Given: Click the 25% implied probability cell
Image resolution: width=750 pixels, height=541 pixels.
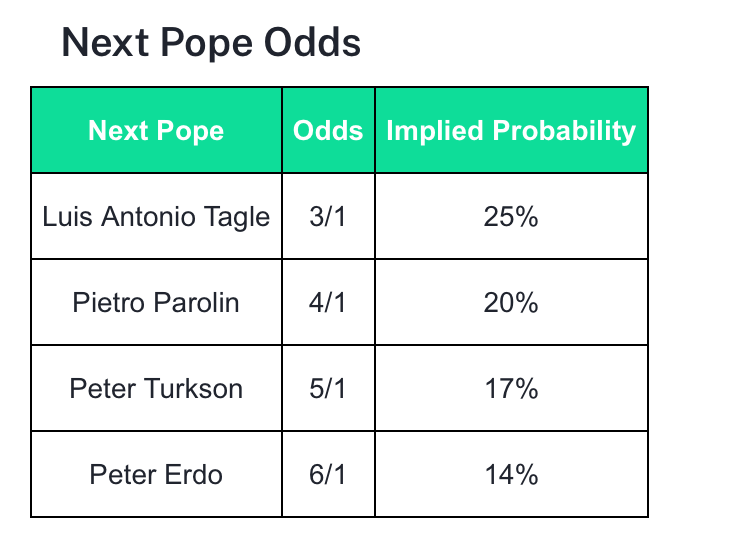Looking at the screenshot, I should pos(511,216).
